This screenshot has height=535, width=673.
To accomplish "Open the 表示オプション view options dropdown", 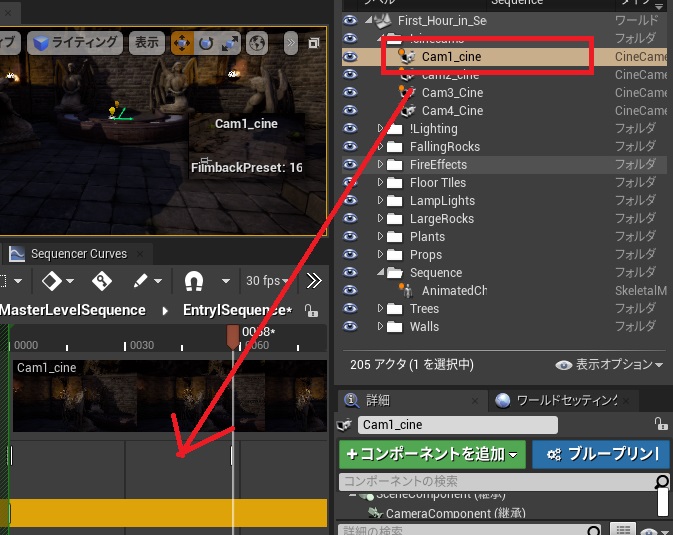I will pos(609,365).
